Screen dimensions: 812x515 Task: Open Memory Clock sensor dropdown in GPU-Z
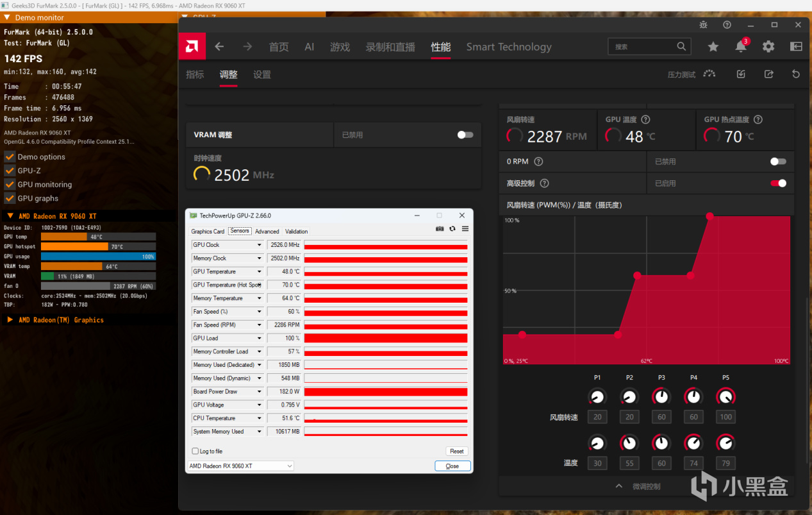pyautogui.click(x=260, y=258)
